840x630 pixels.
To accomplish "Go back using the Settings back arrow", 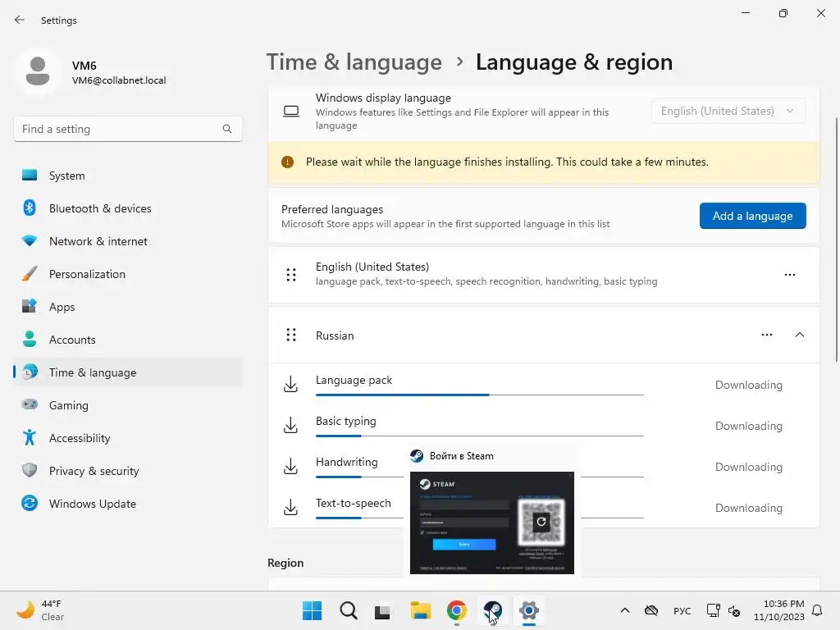I will pyautogui.click(x=20, y=20).
